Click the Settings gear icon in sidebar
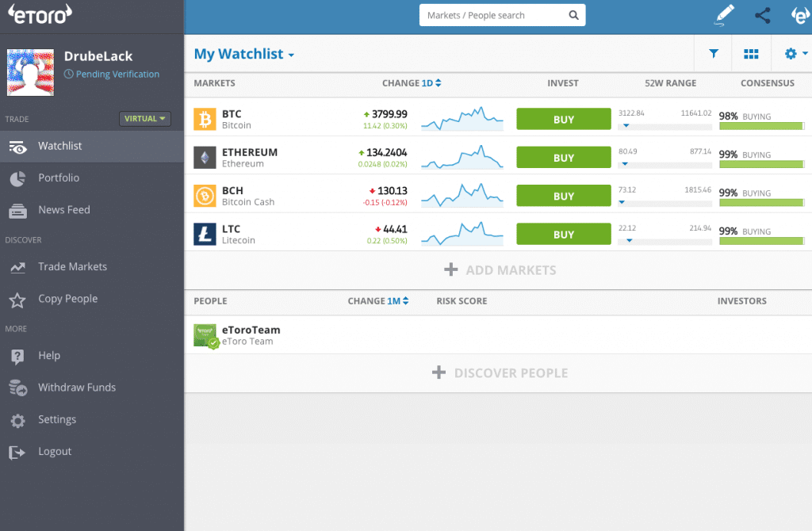 tap(17, 421)
